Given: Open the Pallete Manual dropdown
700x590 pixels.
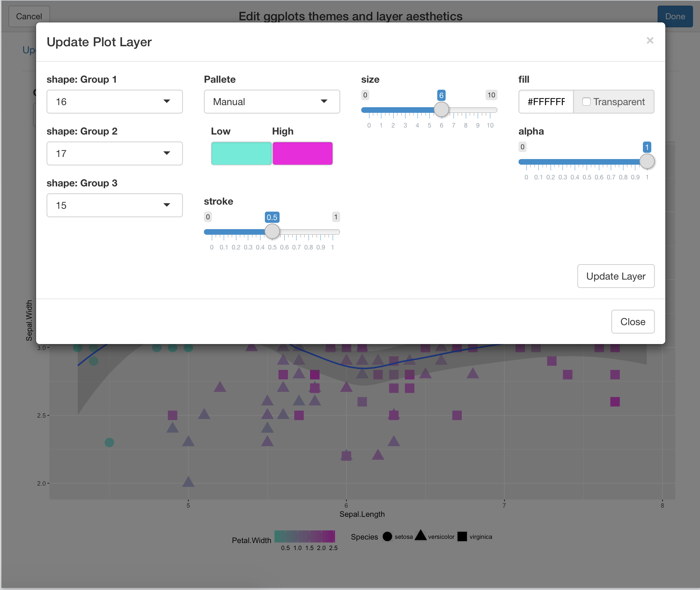Looking at the screenshot, I should pos(272,102).
